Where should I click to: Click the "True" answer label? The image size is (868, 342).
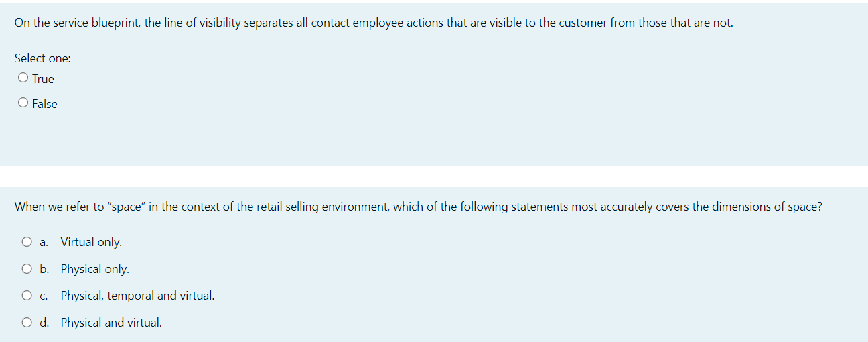click(43, 79)
